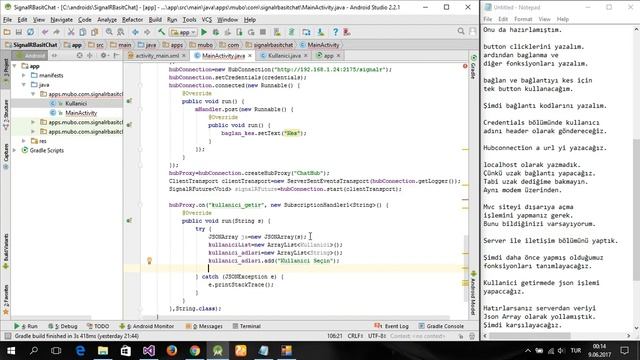Open Notepad's Edit menu

click(503, 19)
